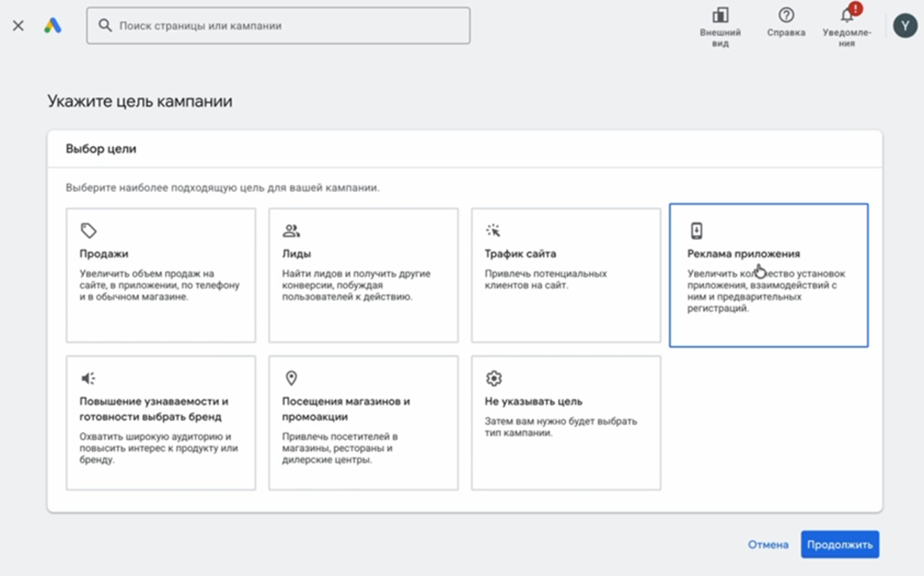
Task: Click the Cancel (Отмена) link
Action: (x=767, y=544)
